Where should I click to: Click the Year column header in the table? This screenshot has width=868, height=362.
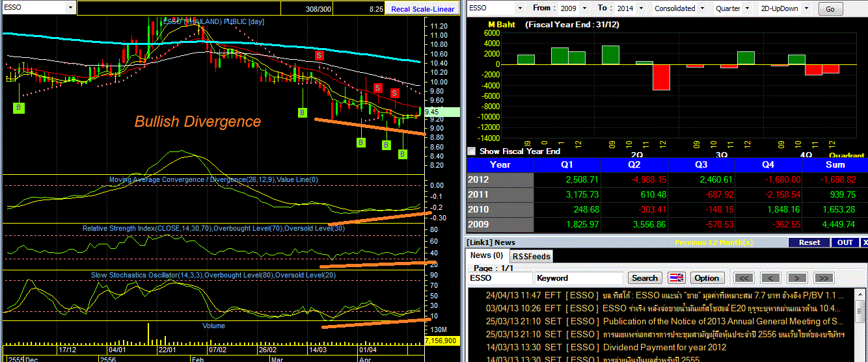tap(500, 165)
